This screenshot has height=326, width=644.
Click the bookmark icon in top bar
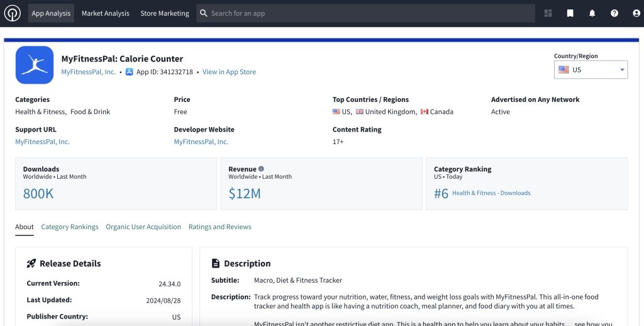click(x=570, y=13)
